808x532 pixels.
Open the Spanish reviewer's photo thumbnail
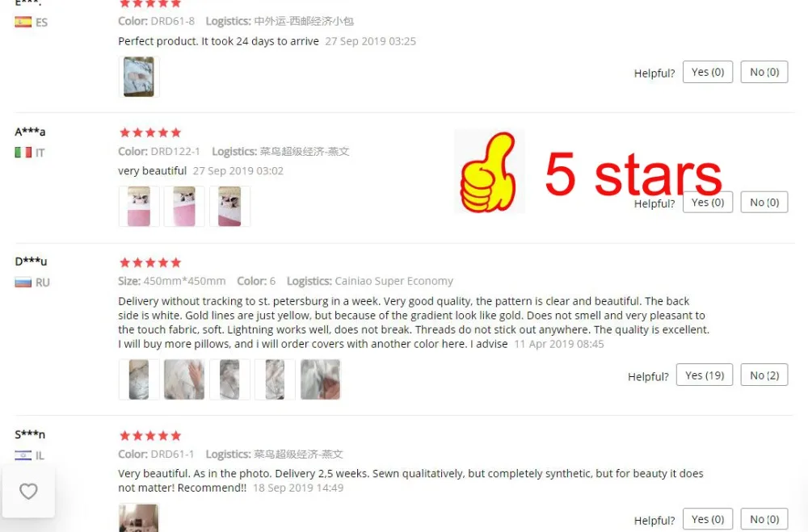pyautogui.click(x=139, y=77)
